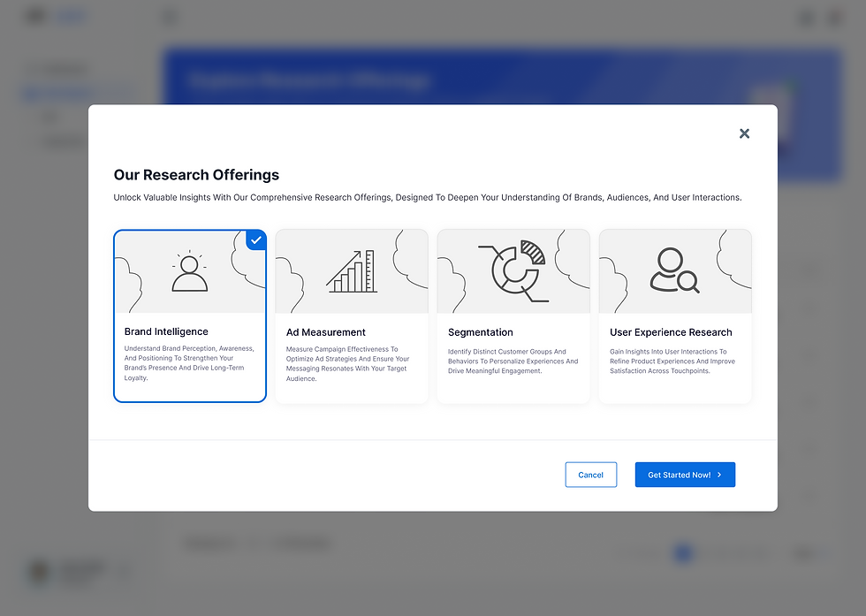Click the Segmentation title text
Image resolution: width=866 pixels, height=616 pixels.
(x=481, y=332)
